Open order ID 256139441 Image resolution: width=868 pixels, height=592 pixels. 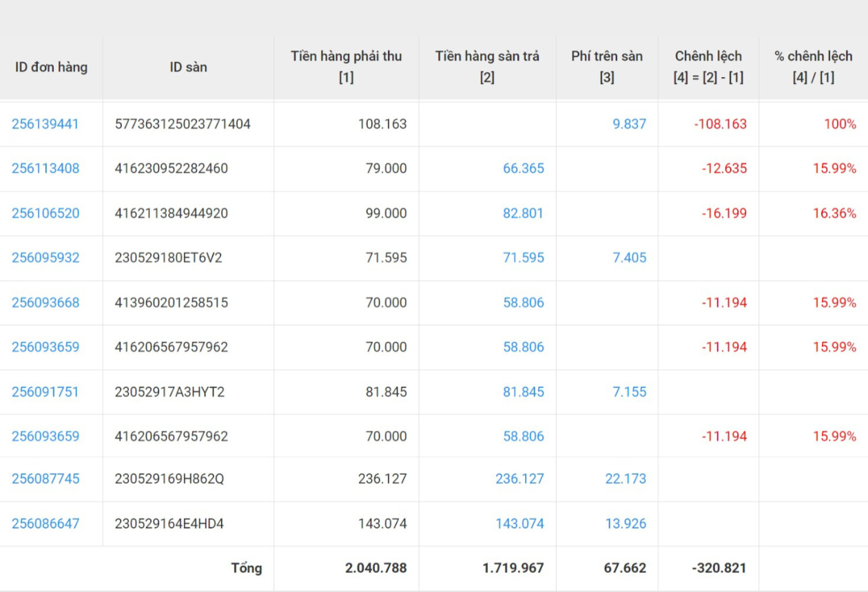pos(45,124)
